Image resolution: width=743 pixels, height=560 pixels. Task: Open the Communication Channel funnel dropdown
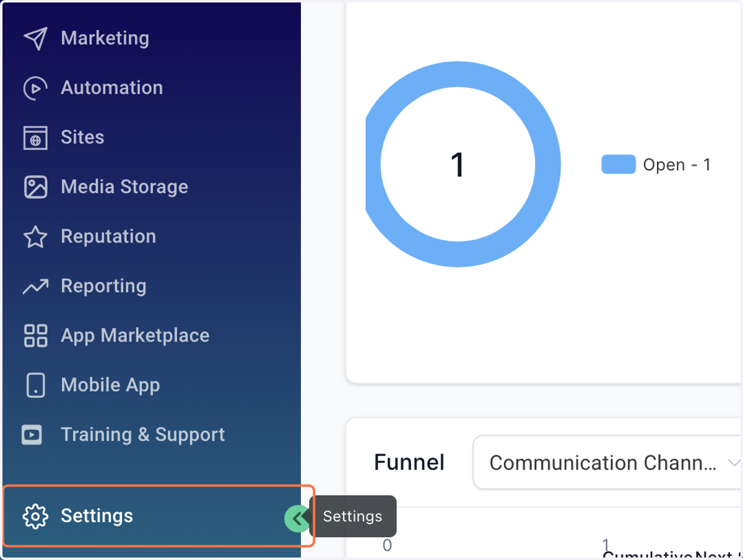pos(607,463)
